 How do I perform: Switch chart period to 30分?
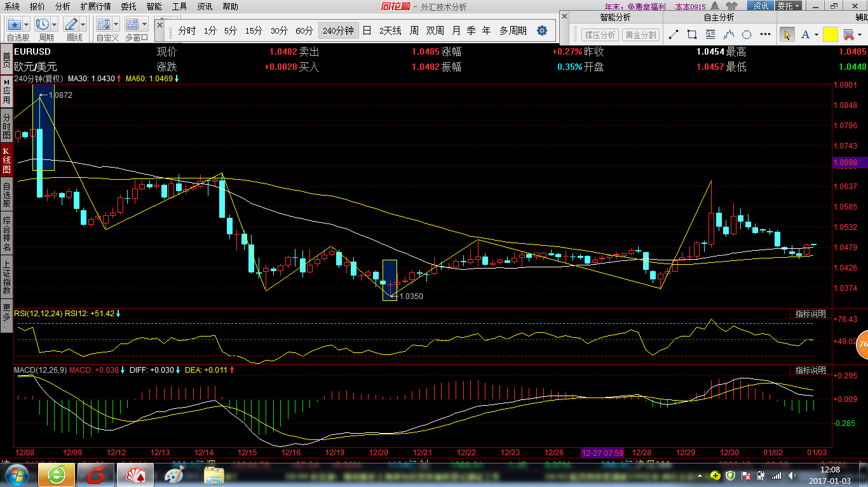click(x=279, y=30)
